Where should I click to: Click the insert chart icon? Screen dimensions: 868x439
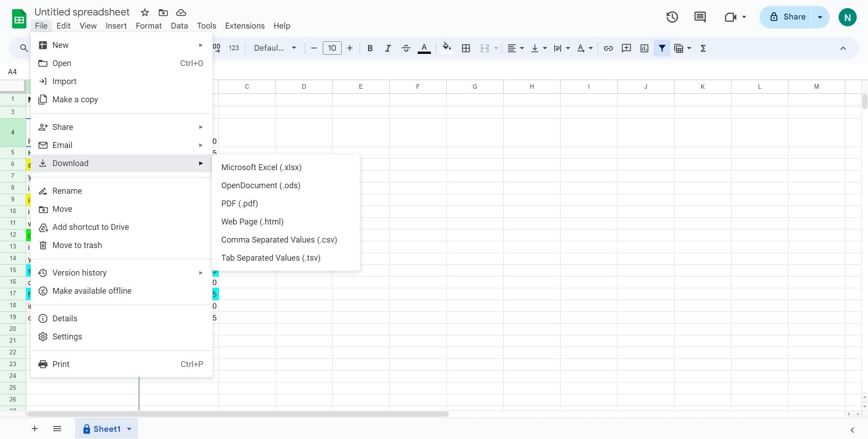pos(644,48)
